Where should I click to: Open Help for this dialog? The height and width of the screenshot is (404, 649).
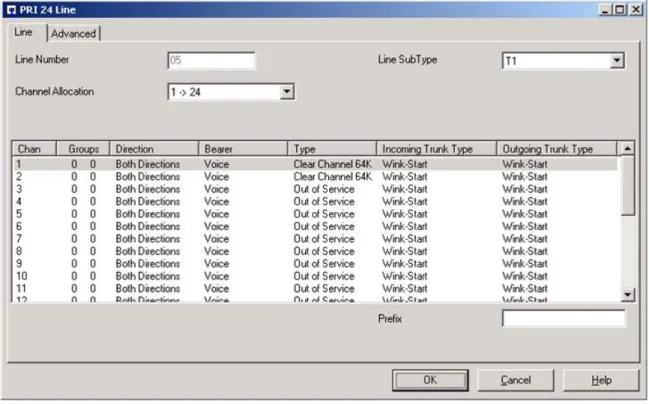[x=601, y=380]
